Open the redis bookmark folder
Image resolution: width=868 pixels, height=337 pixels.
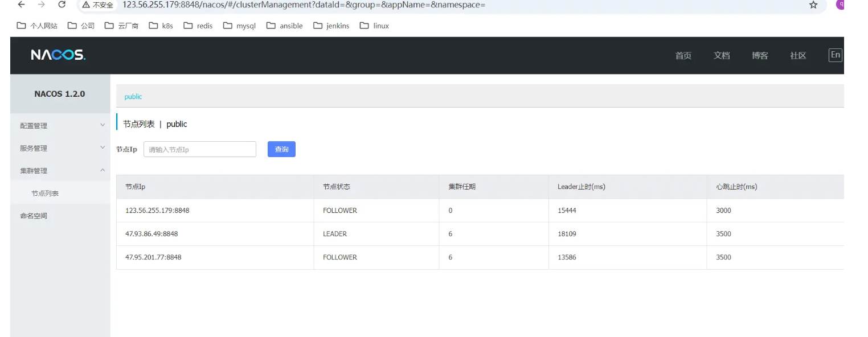point(198,26)
